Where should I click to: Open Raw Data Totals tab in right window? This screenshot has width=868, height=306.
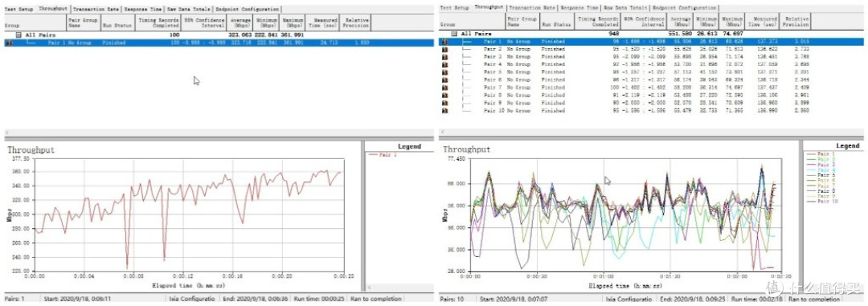coord(625,8)
